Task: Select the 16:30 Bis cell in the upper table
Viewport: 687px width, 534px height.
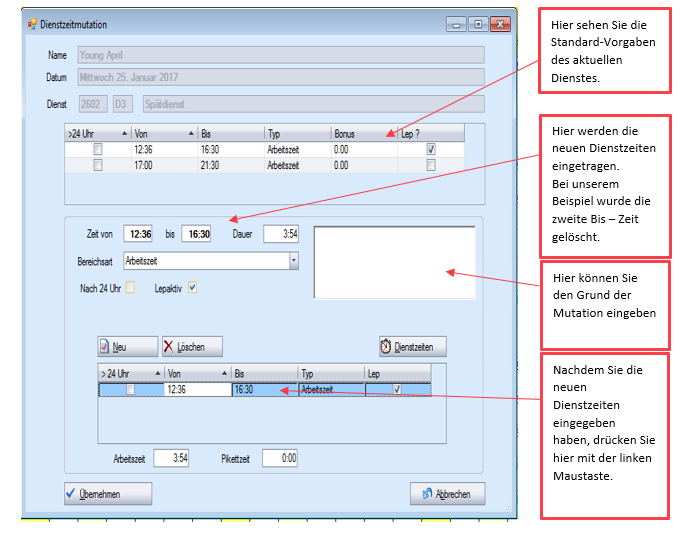Action: [x=231, y=149]
